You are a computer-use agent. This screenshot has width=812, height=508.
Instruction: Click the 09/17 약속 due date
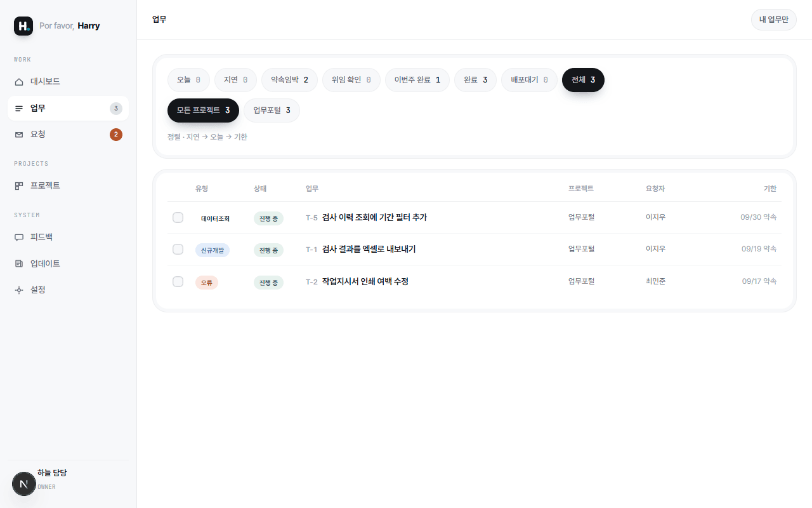click(x=759, y=281)
